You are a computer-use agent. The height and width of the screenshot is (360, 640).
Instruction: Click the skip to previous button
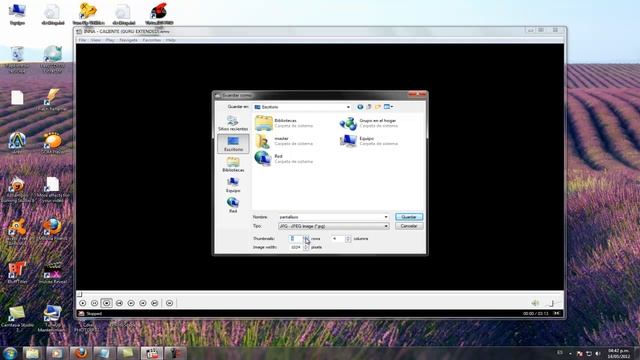click(119, 303)
